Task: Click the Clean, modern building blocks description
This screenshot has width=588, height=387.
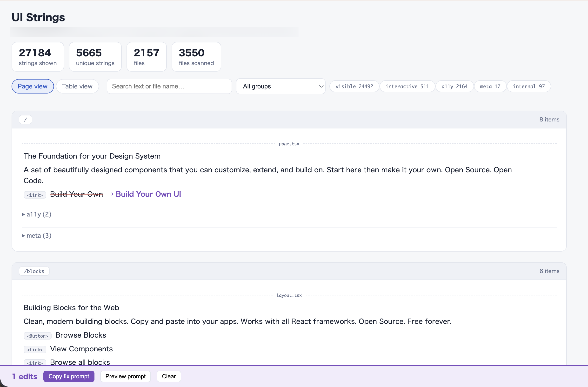Action: 237,321
